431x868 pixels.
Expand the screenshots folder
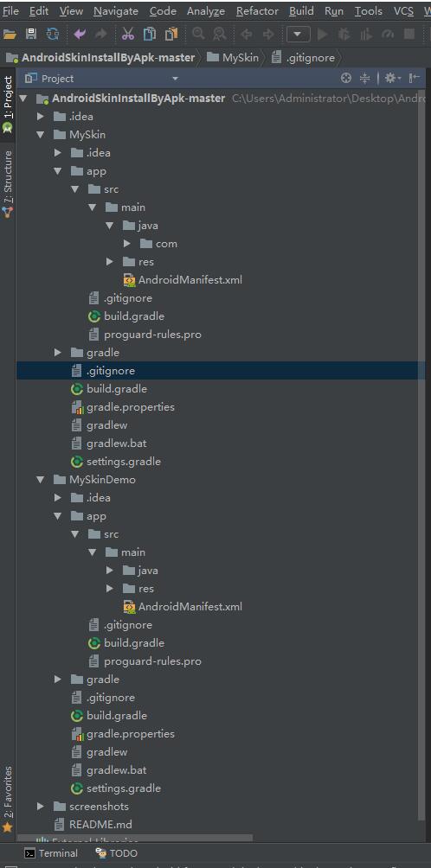[x=40, y=806]
